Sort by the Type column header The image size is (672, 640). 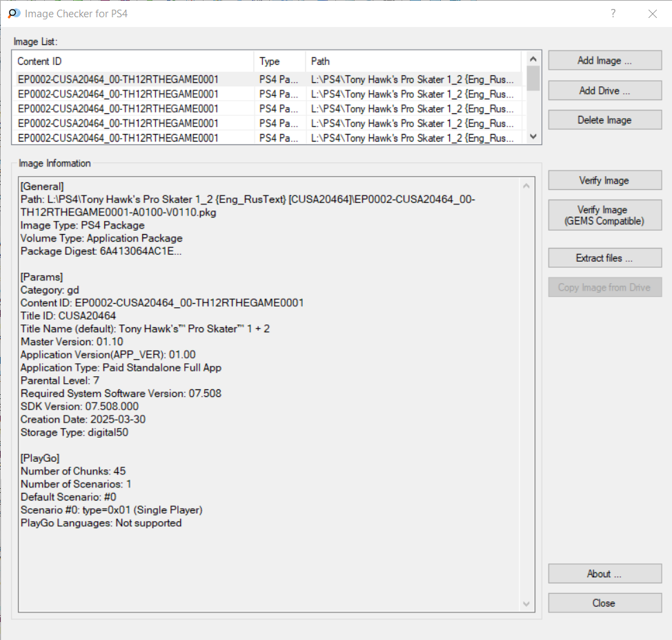(x=280, y=61)
